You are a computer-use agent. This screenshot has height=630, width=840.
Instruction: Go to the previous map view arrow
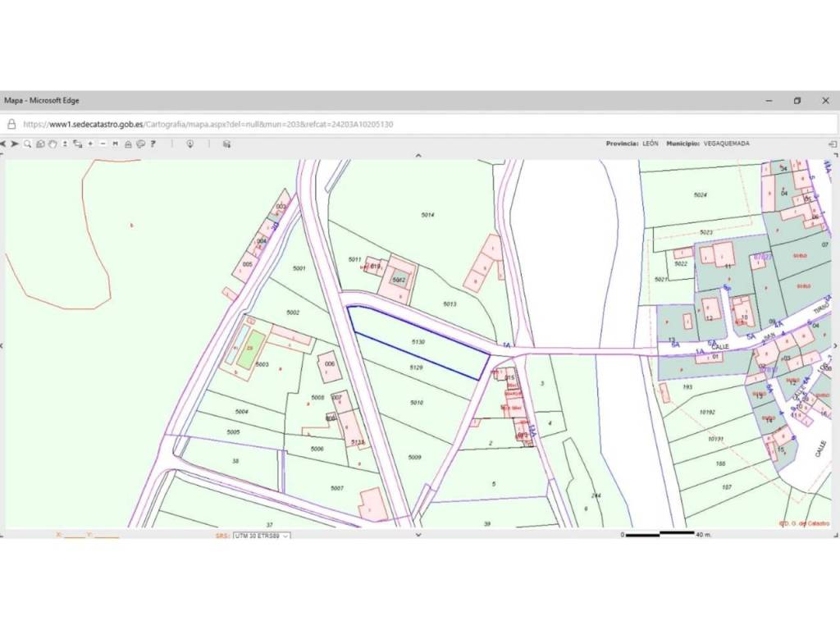click(4, 144)
